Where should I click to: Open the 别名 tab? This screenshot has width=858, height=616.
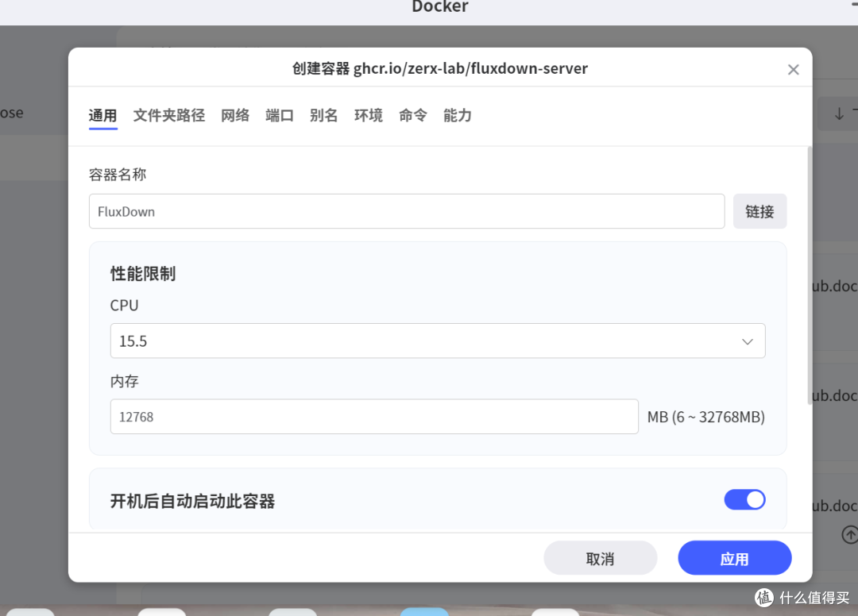click(x=324, y=115)
